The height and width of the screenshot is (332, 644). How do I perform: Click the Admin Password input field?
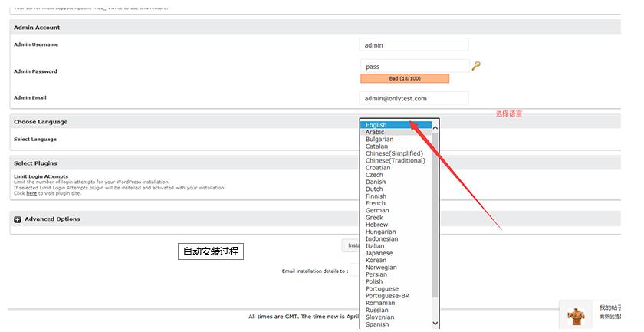click(415, 66)
